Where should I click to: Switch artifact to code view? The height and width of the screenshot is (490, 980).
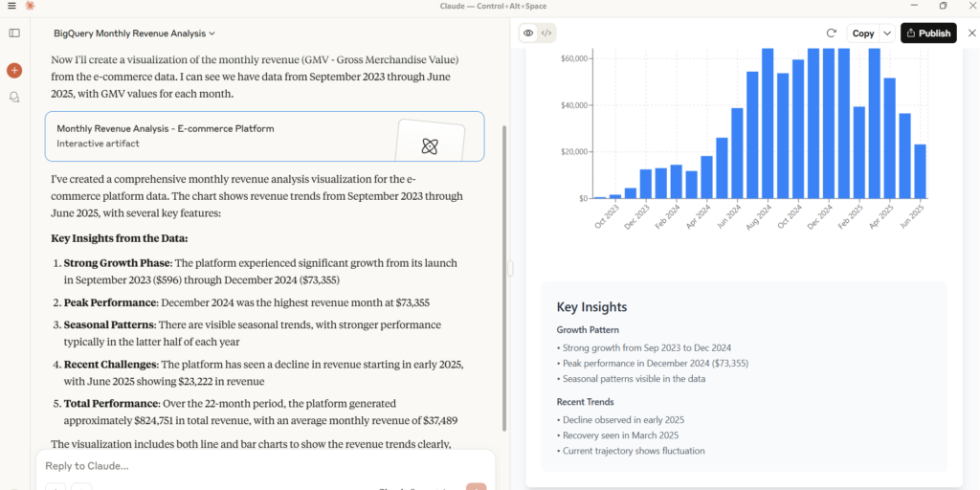point(546,33)
